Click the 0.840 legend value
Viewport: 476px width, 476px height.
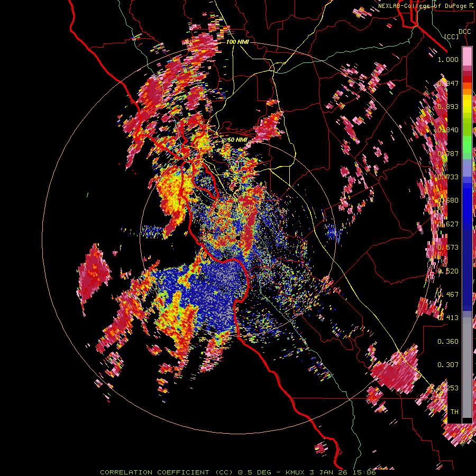pyautogui.click(x=448, y=130)
